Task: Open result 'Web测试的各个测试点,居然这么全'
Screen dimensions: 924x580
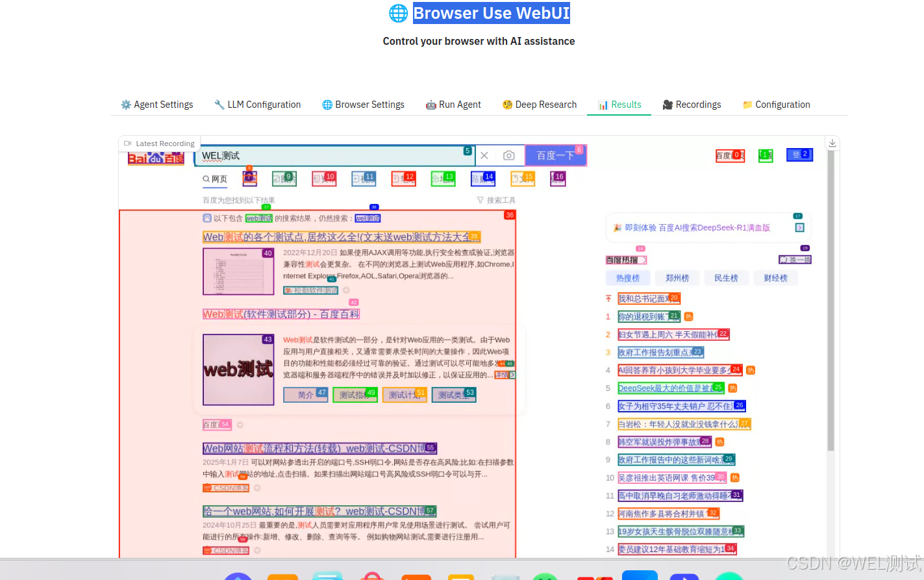Action: tap(342, 237)
